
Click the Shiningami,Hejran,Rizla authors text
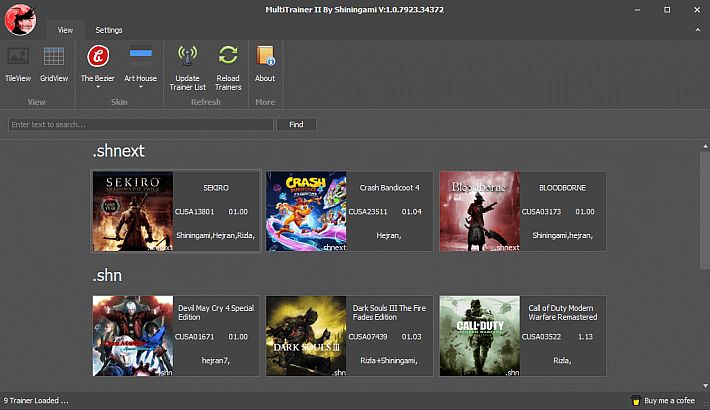coord(216,236)
